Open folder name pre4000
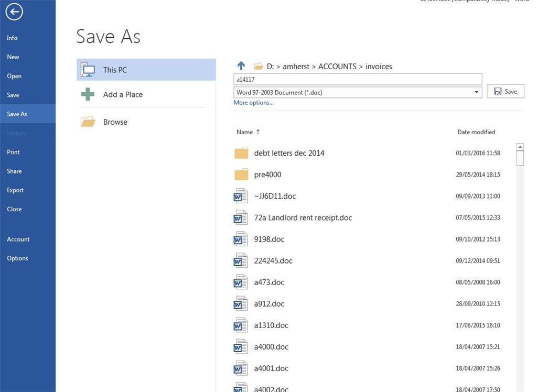 (267, 175)
